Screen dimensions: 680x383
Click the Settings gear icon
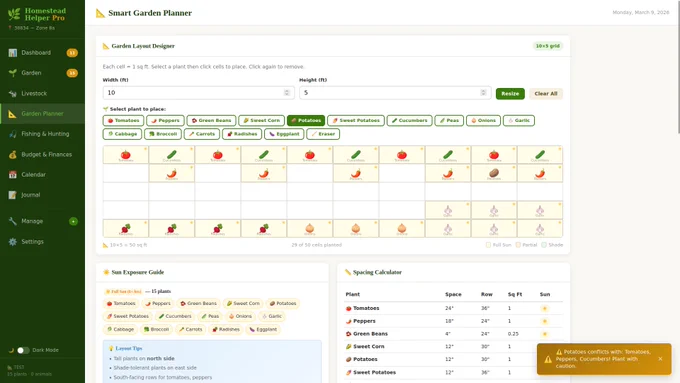click(x=13, y=242)
